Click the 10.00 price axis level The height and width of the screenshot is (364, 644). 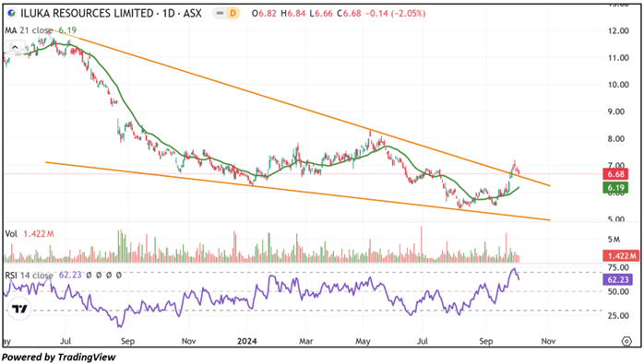tap(618, 85)
